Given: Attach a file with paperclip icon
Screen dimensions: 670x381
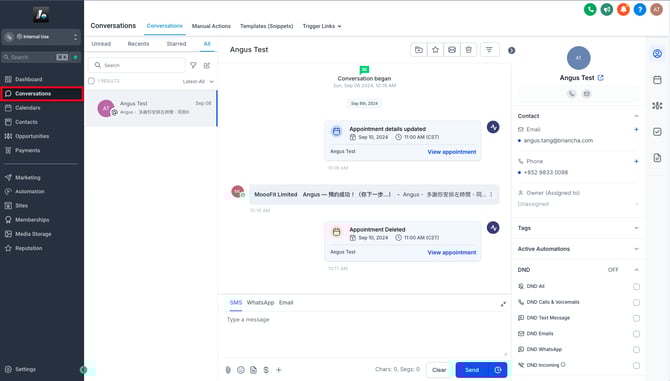Looking at the screenshot, I should click(228, 370).
